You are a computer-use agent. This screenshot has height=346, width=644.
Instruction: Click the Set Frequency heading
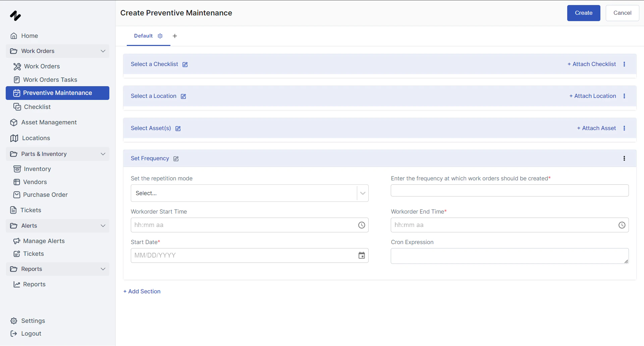click(x=150, y=158)
